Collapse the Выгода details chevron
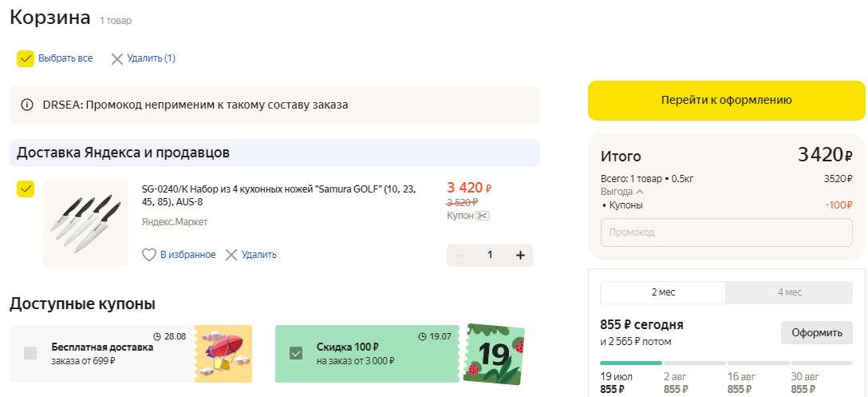This screenshot has width=868, height=397. pos(641,193)
